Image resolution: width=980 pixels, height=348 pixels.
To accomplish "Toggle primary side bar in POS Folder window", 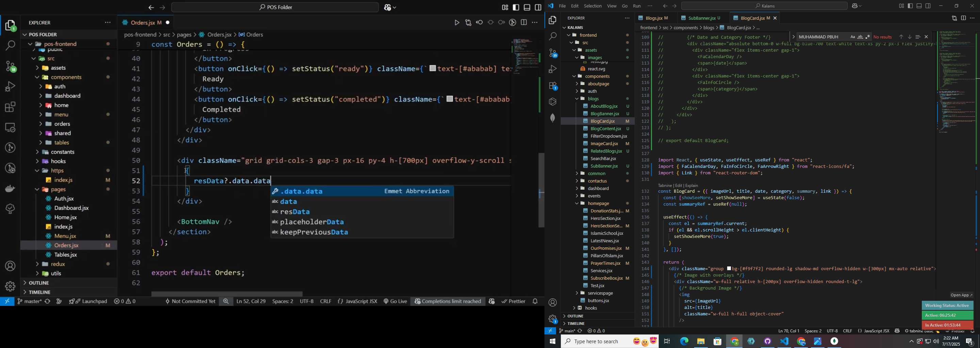I will [x=516, y=7].
